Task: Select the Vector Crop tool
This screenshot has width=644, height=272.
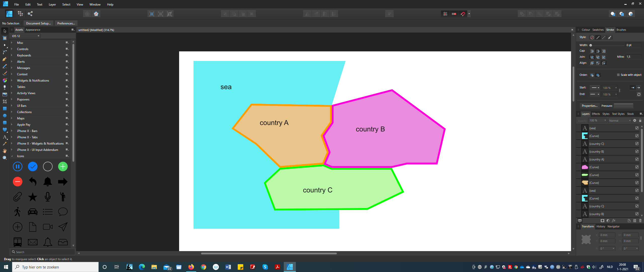Action: coord(5,101)
